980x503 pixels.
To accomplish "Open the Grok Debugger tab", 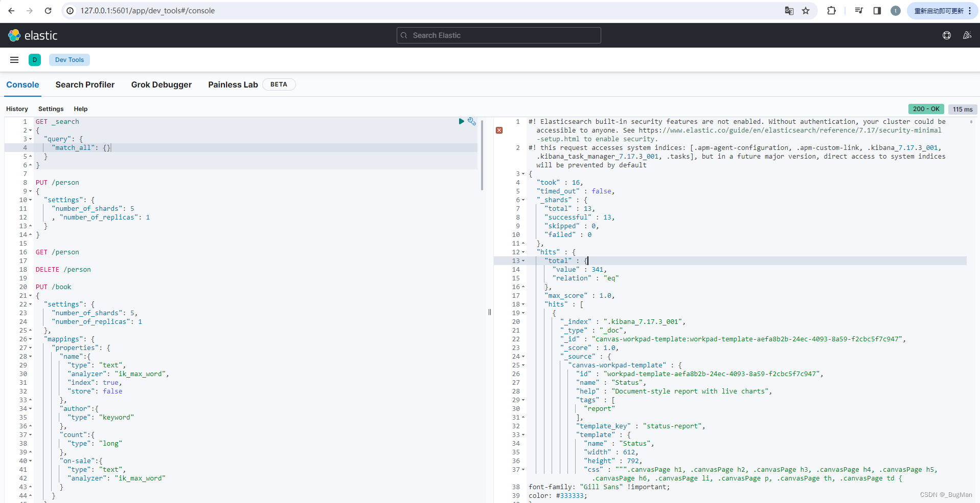I will point(162,85).
